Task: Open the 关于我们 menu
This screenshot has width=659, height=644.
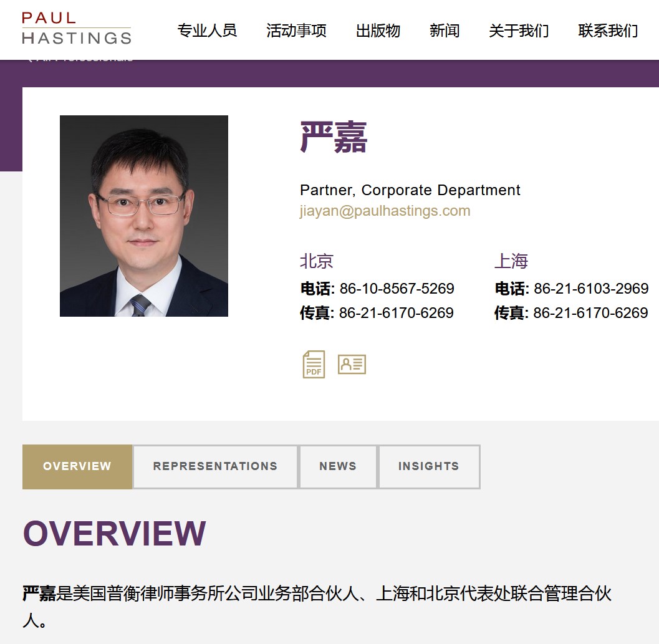Action: tap(519, 31)
